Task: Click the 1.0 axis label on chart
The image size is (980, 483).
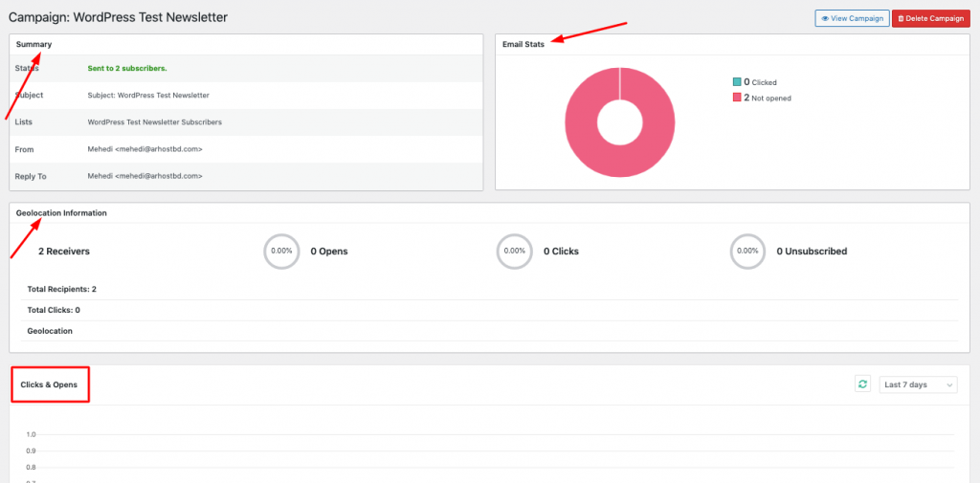Action: point(31,434)
